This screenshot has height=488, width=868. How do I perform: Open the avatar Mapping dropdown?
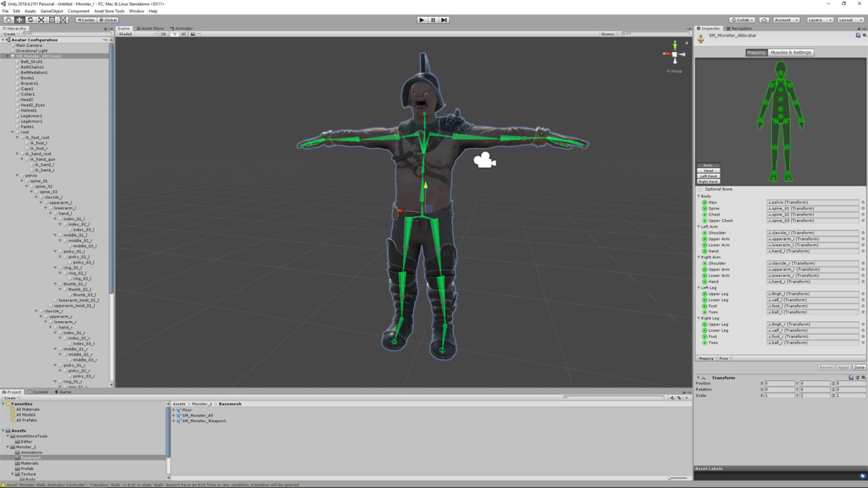(x=706, y=358)
